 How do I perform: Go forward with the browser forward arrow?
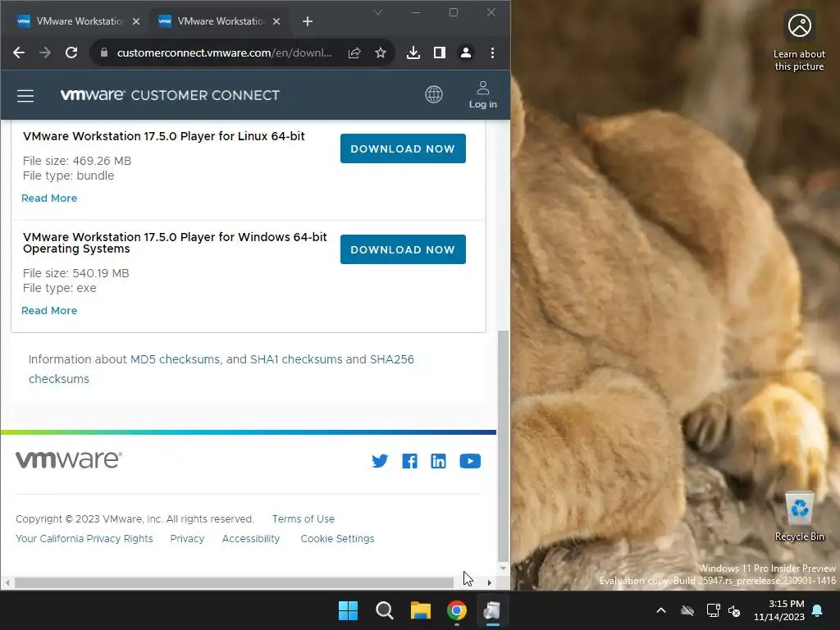point(45,52)
